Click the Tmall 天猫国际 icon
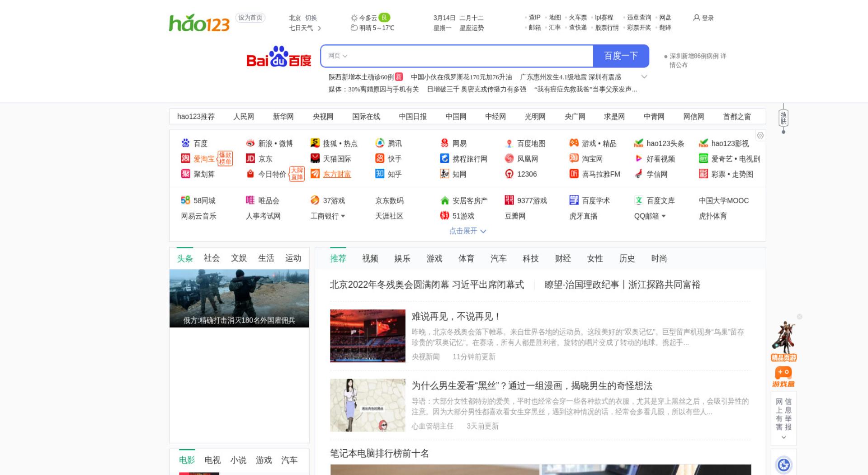The width and height of the screenshot is (868, 475). tap(315, 158)
